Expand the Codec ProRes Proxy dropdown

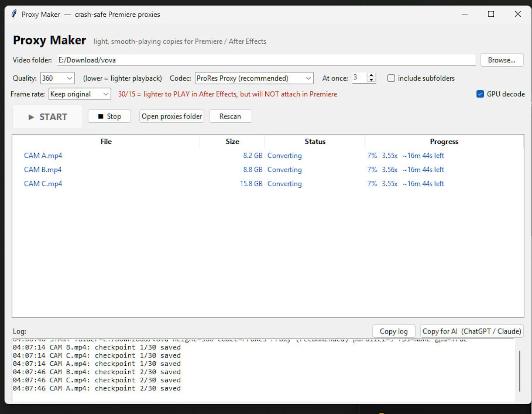pyautogui.click(x=254, y=78)
